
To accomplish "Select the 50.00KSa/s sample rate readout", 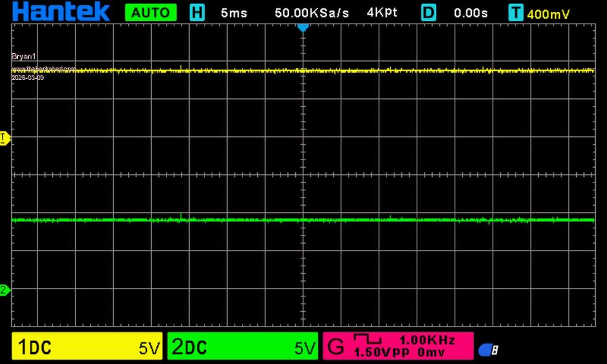I will [x=312, y=12].
